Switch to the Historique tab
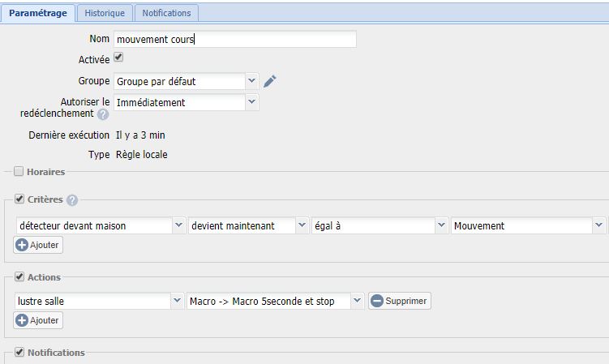Screen dimensions: 609x364 pos(105,13)
